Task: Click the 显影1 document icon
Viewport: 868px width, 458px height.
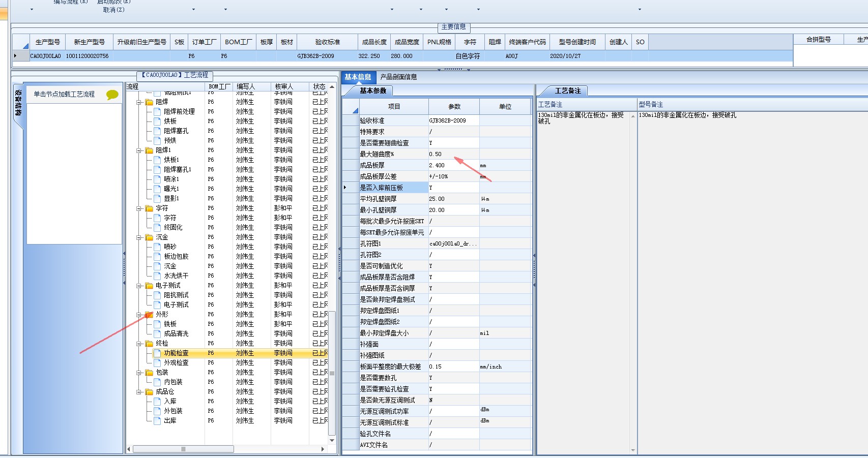Action: [158, 199]
